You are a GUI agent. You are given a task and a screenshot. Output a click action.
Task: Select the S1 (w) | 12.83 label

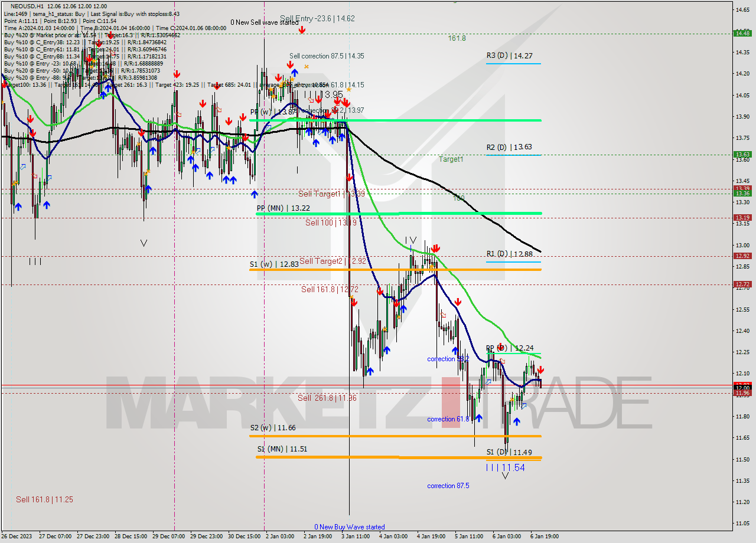click(x=273, y=264)
